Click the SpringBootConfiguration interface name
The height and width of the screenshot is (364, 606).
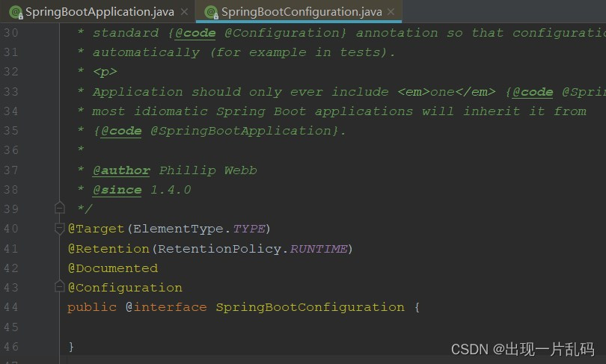[310, 307]
